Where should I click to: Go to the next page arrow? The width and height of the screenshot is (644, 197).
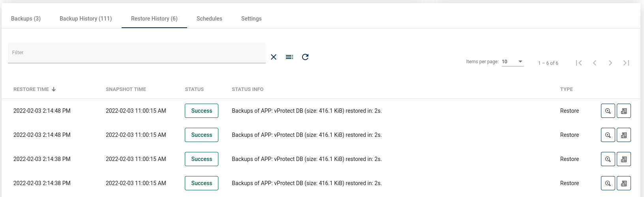(x=610, y=63)
